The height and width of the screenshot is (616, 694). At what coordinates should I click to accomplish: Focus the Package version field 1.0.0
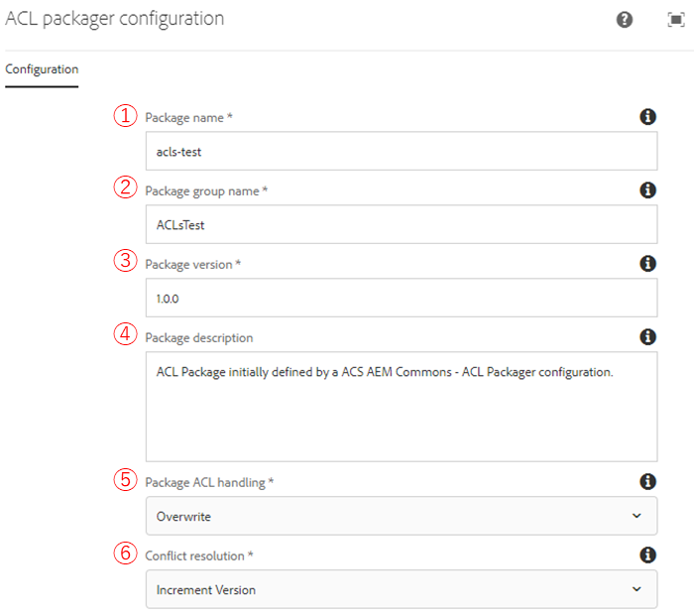[x=402, y=298]
